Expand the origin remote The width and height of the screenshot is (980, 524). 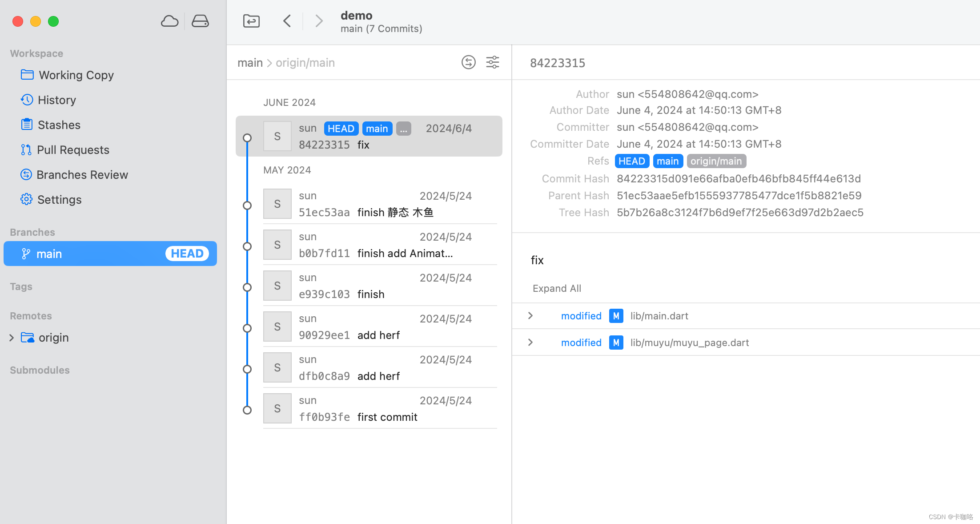[x=12, y=337]
